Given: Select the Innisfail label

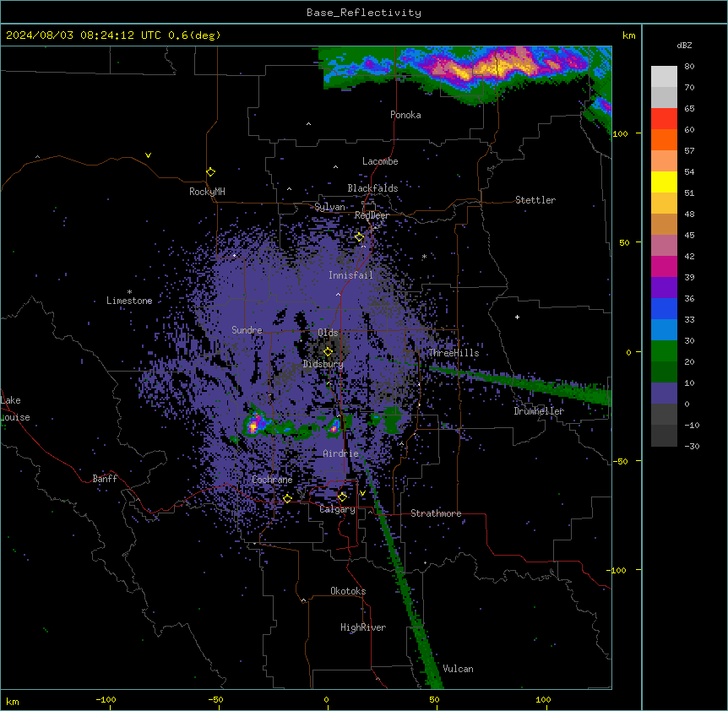Looking at the screenshot, I should click(x=351, y=275).
